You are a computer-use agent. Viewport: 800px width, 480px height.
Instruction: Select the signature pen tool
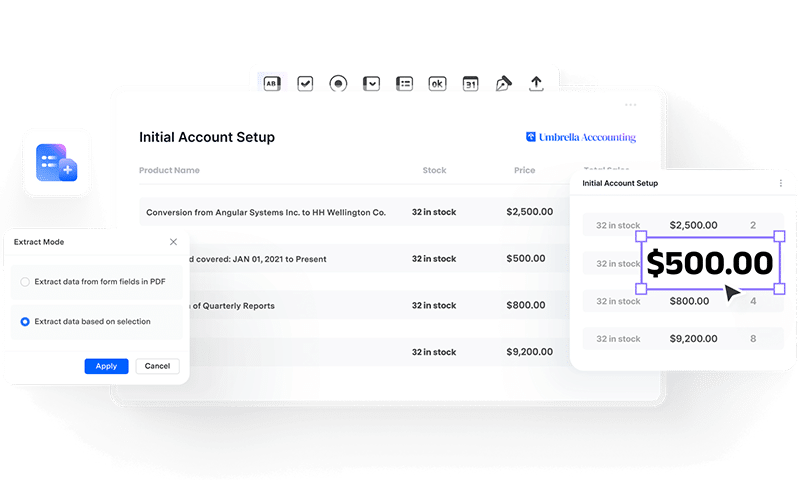(503, 84)
